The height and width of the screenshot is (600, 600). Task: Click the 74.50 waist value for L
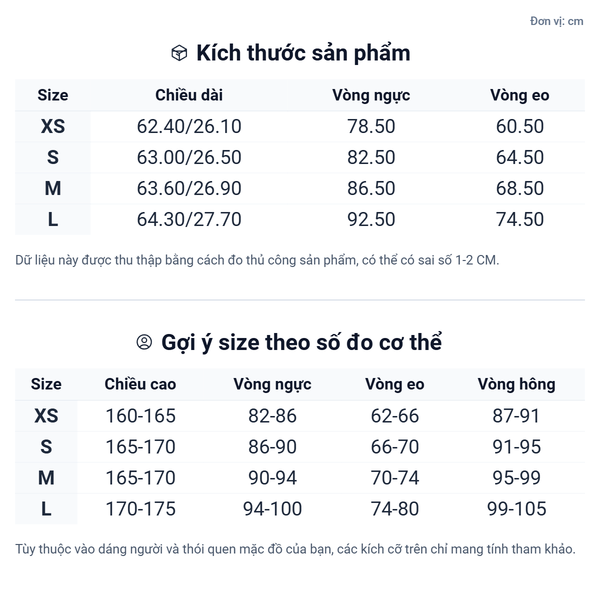(520, 220)
